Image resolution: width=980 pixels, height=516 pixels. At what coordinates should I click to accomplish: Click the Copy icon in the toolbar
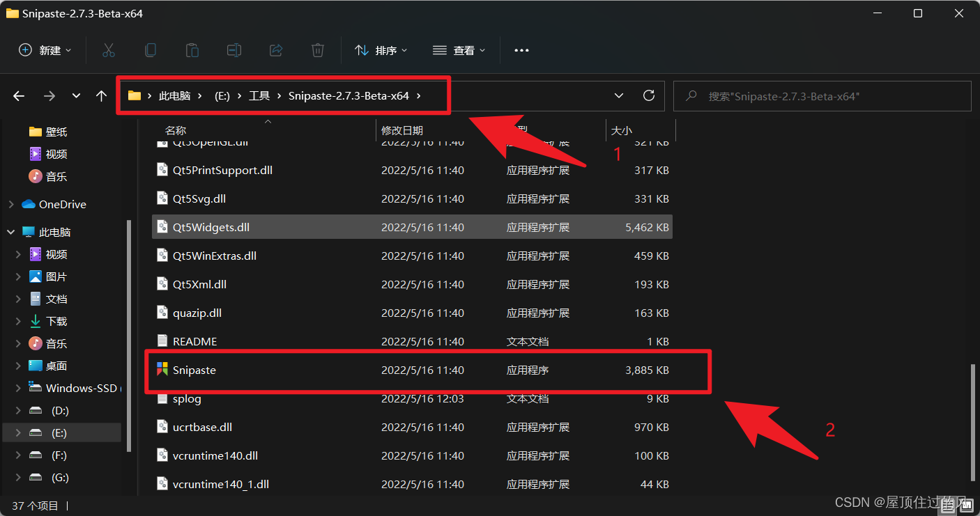[x=151, y=49]
